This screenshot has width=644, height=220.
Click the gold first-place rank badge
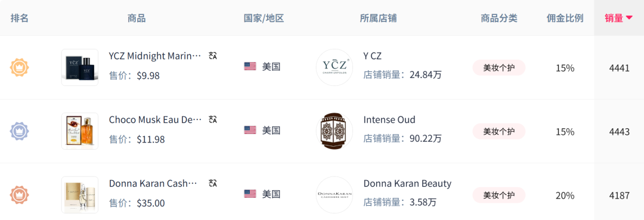coord(19,68)
